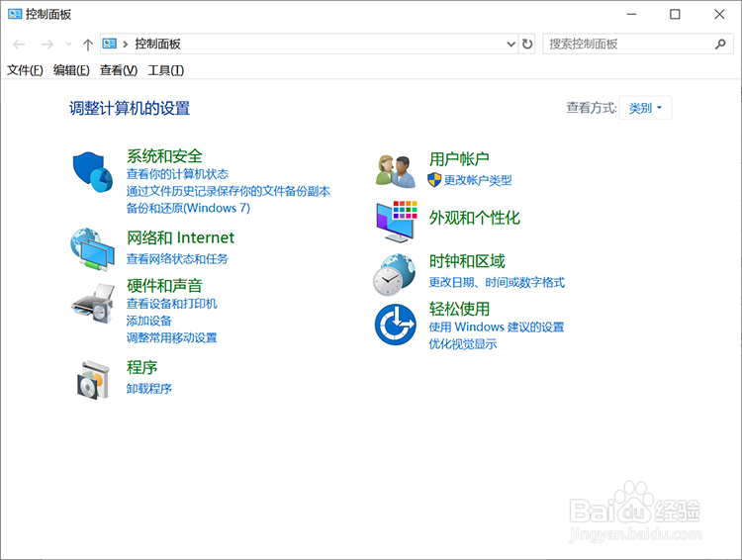Click the Hardware and Sound printer icon
Screen dimensions: 742x560
point(93,304)
